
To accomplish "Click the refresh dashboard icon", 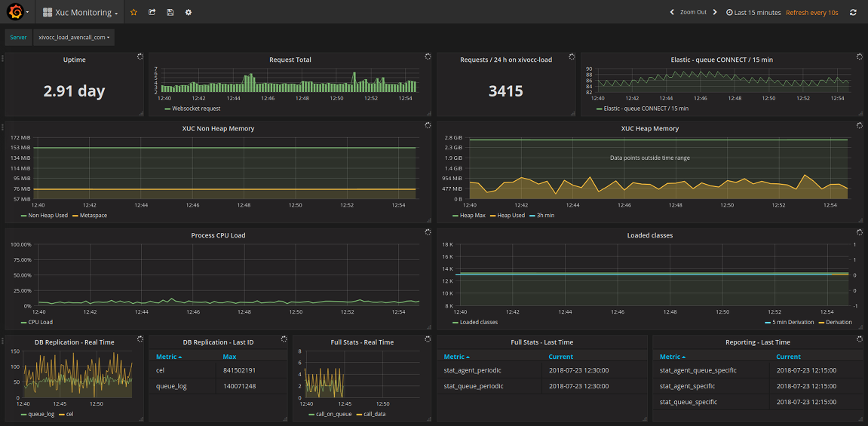I will click(x=853, y=12).
